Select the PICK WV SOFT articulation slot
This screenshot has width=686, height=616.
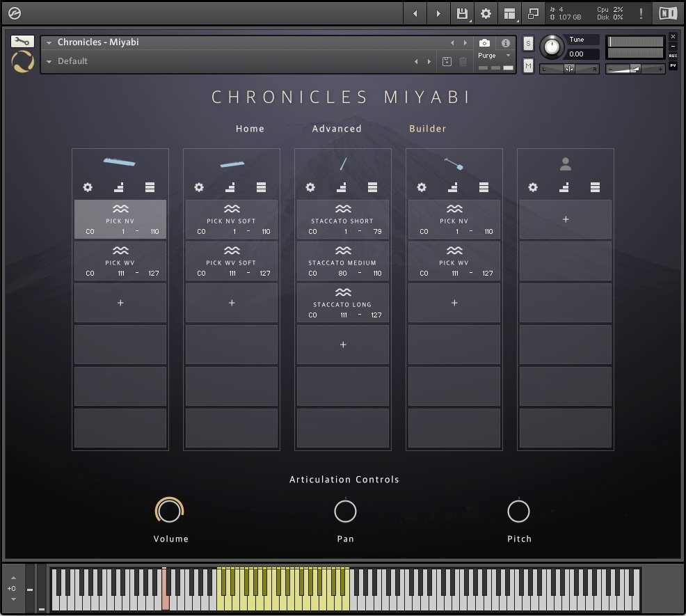point(232,261)
